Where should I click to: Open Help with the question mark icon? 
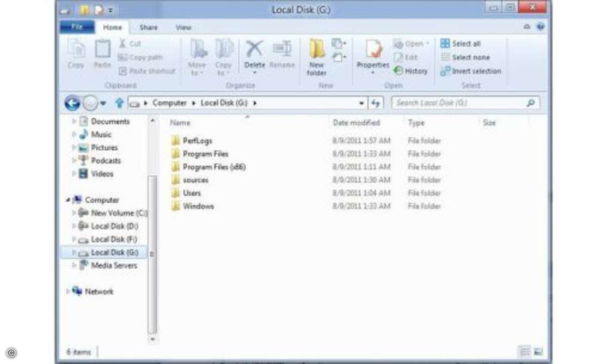click(x=541, y=27)
